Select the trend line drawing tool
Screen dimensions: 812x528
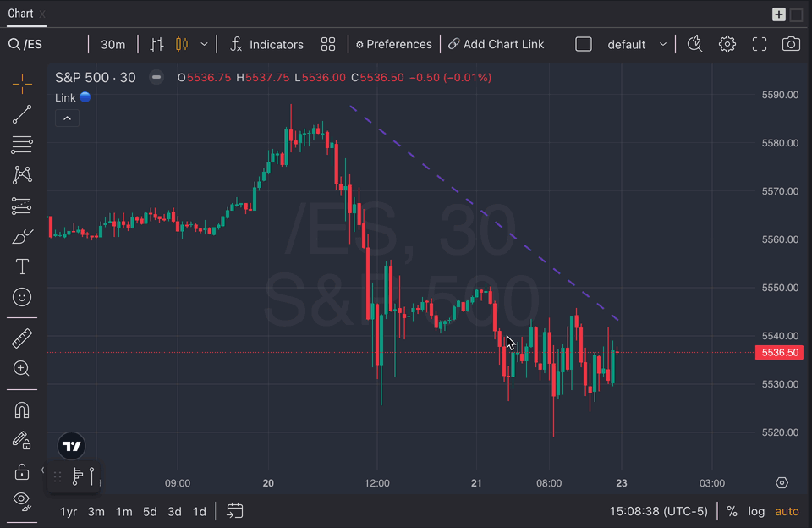point(22,114)
